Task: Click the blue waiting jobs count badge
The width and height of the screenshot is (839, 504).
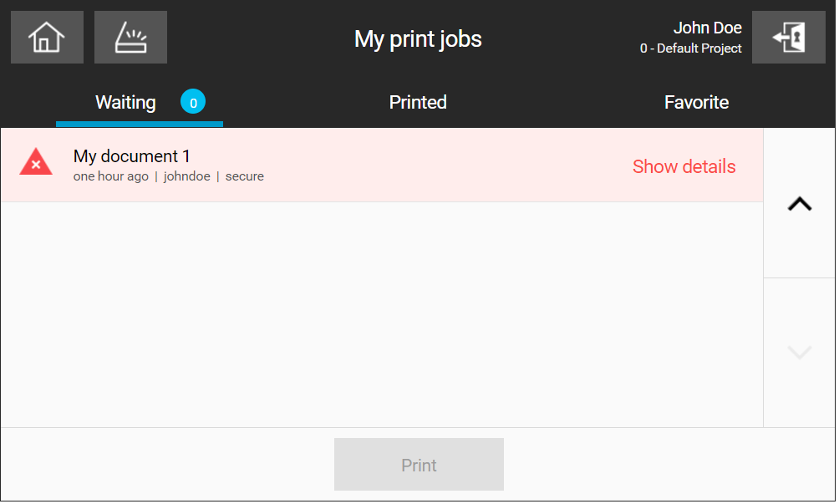Action: [x=193, y=102]
